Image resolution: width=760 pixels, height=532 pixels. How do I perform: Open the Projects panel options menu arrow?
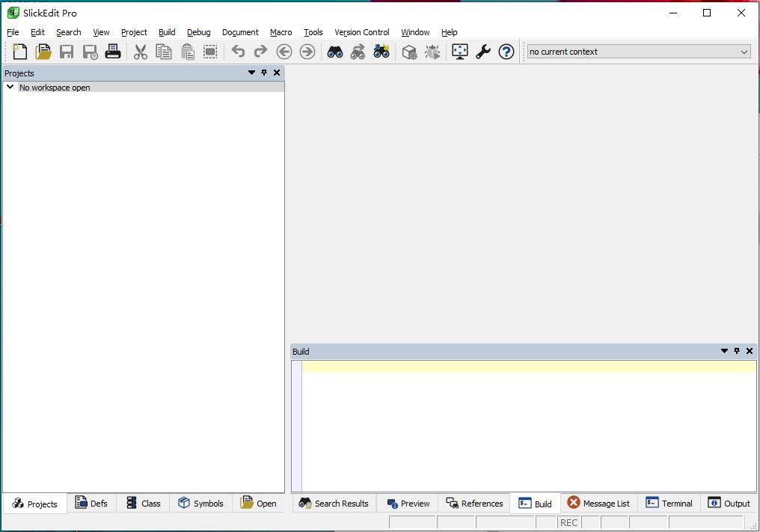point(251,73)
